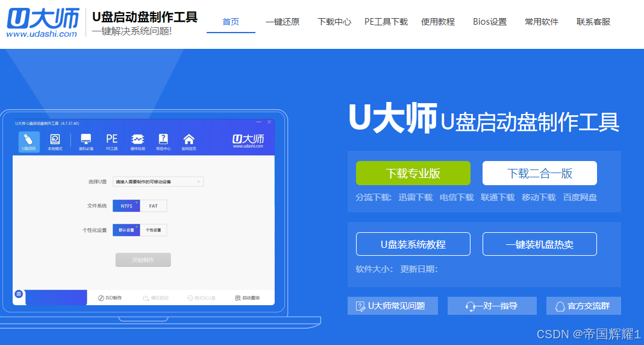The image size is (644, 345).
Task: Choose 个性设置 for personalization
Action: pyautogui.click(x=153, y=230)
